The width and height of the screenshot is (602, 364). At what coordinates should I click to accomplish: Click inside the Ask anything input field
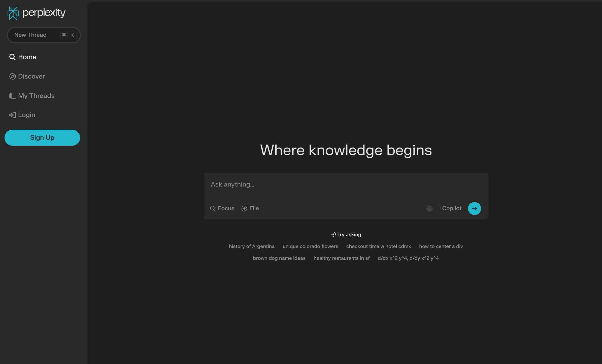345,185
